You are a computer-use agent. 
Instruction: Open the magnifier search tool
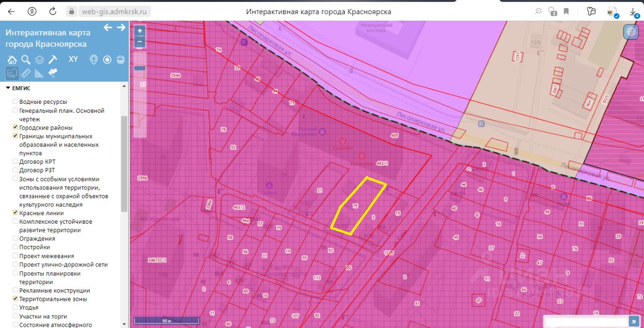tap(26, 60)
